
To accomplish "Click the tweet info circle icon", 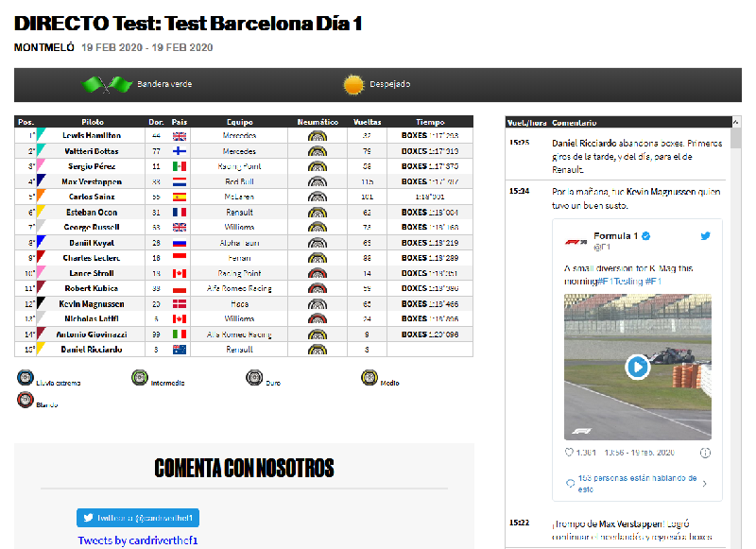I will click(x=705, y=453).
